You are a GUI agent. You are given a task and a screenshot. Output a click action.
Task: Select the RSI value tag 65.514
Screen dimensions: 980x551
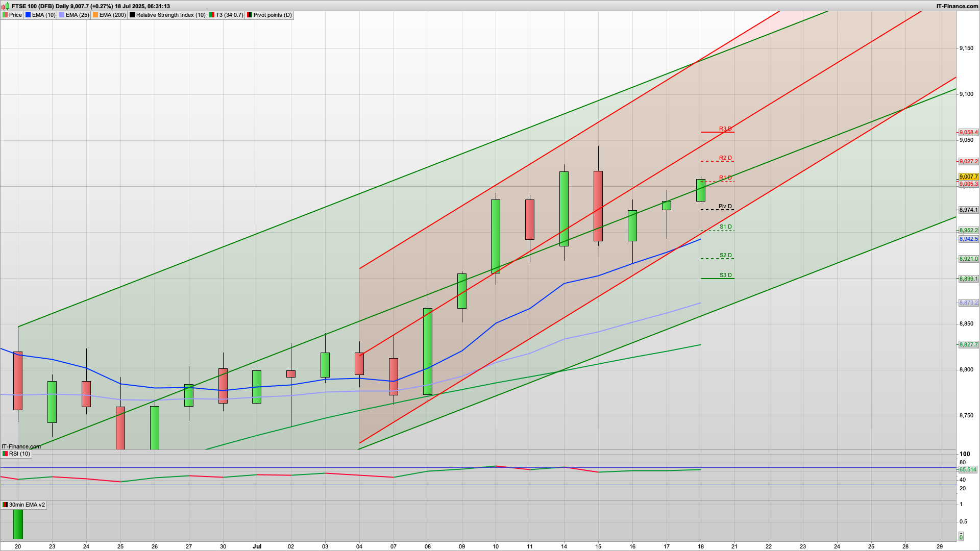(x=968, y=469)
